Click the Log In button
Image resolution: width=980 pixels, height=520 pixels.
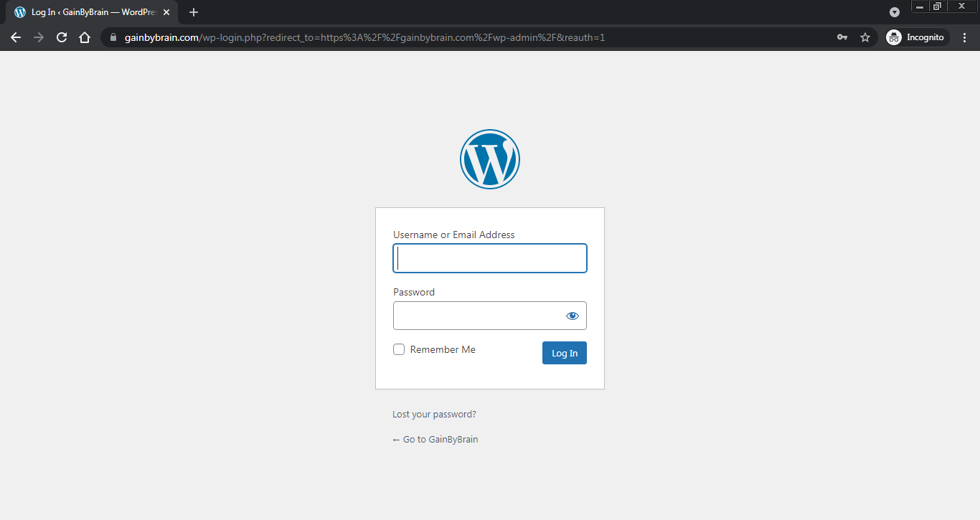pyautogui.click(x=565, y=353)
